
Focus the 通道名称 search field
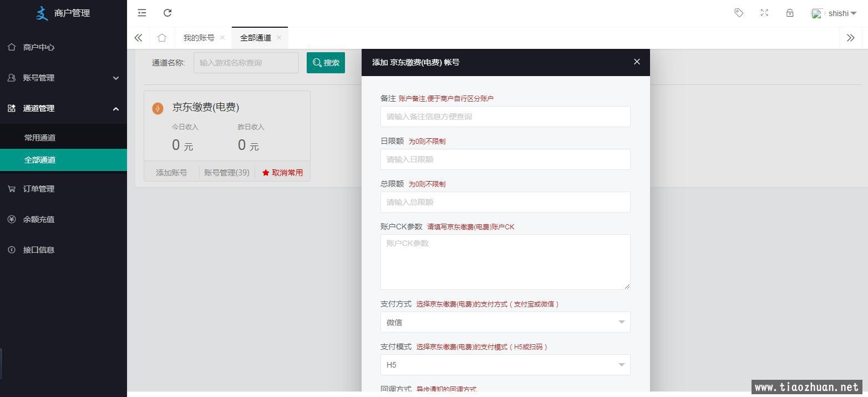[x=246, y=63]
